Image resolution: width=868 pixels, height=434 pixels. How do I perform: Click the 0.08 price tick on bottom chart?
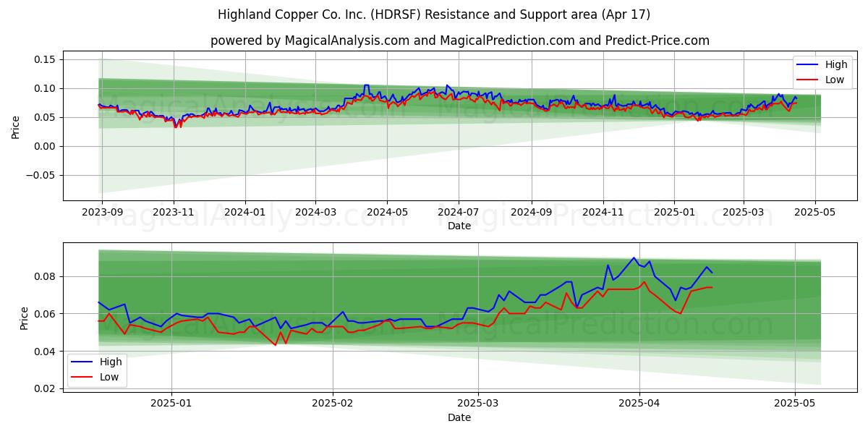(46, 276)
